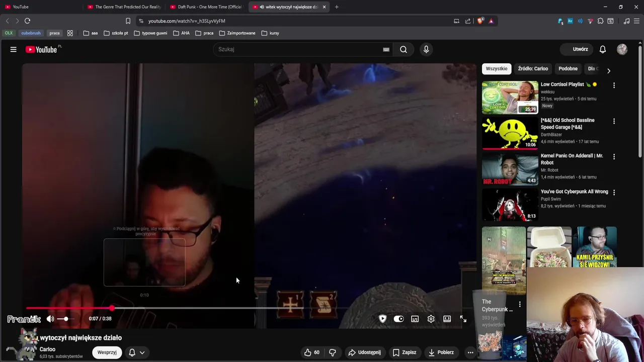Image resolution: width=644 pixels, height=362 pixels.
Task: Click the Re extension icon
Action: (x=570, y=21)
